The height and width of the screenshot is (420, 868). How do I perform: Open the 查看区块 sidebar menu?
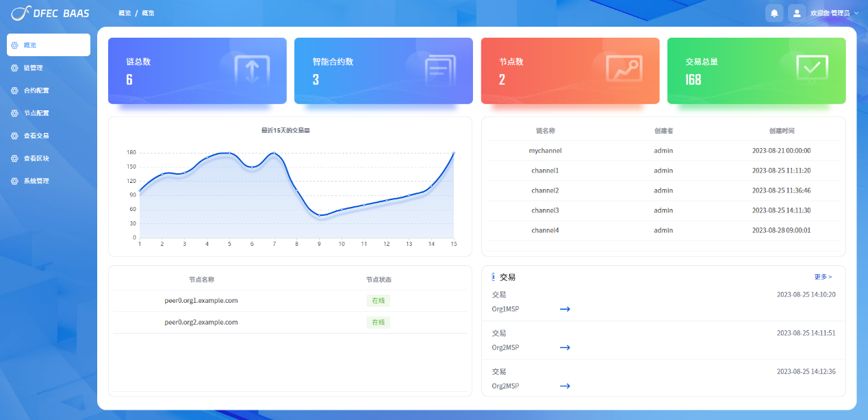[x=49, y=158]
